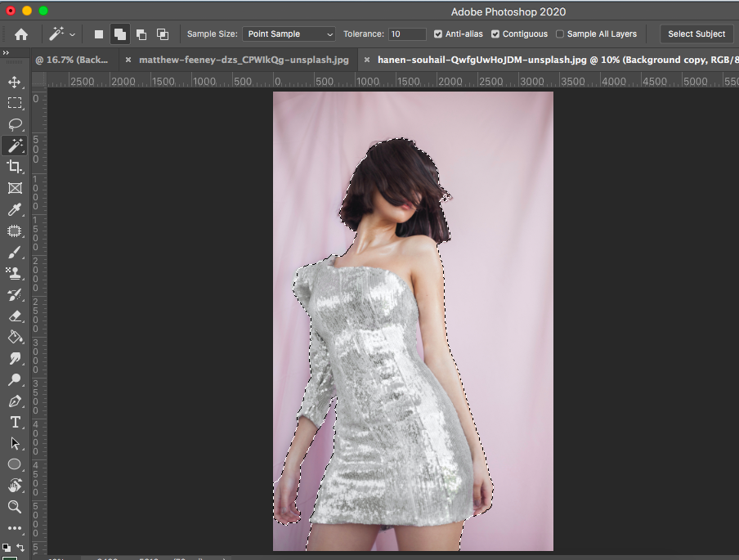Click the Zoom tool magnifier
This screenshot has height=560, width=739.
coord(15,507)
